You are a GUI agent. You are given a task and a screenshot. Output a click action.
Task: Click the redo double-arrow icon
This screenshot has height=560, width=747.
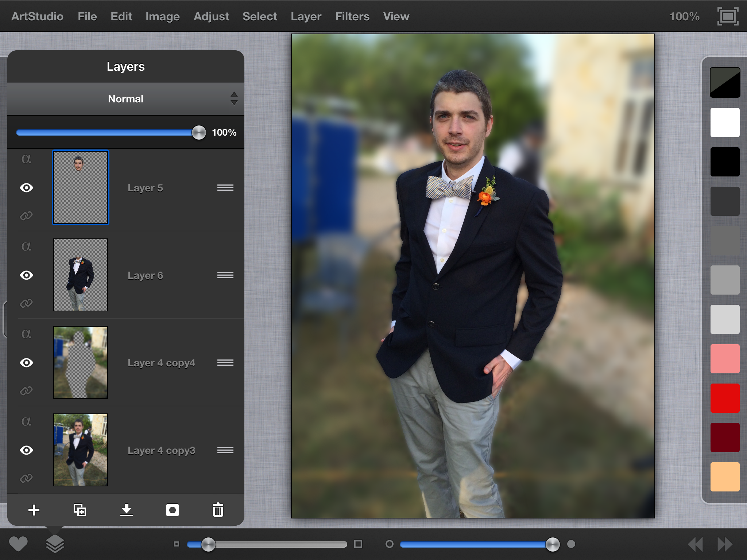724,544
